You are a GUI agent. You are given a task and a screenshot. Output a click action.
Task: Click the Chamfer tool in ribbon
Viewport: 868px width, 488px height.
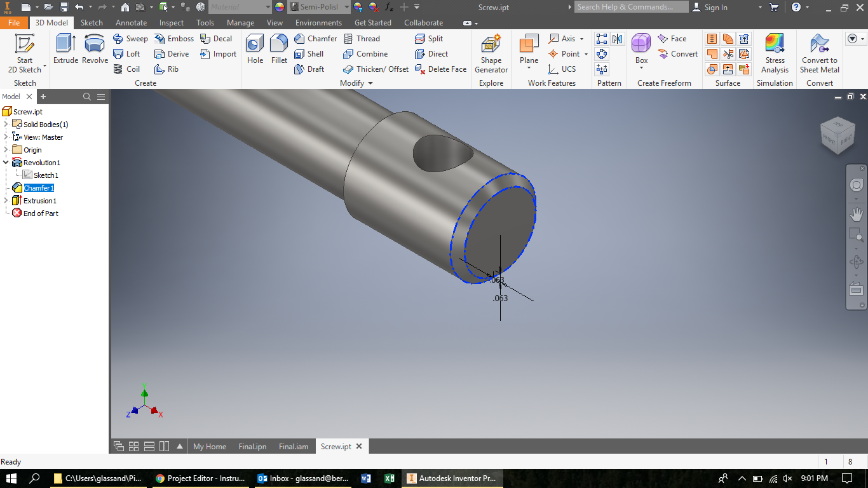(x=316, y=39)
